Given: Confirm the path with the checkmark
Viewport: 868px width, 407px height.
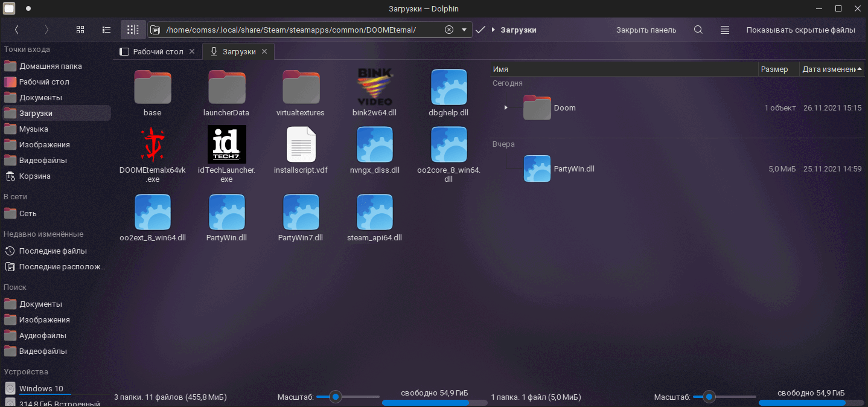Looking at the screenshot, I should click(x=480, y=30).
